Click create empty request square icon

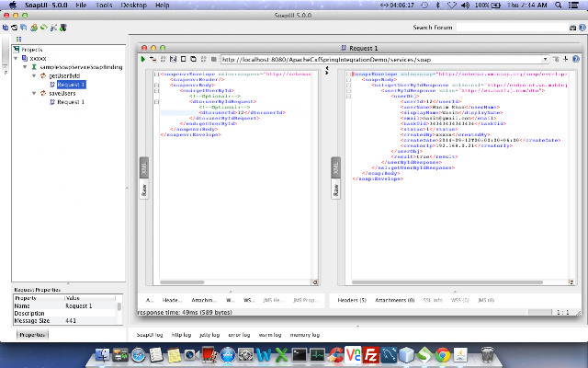pos(184,59)
